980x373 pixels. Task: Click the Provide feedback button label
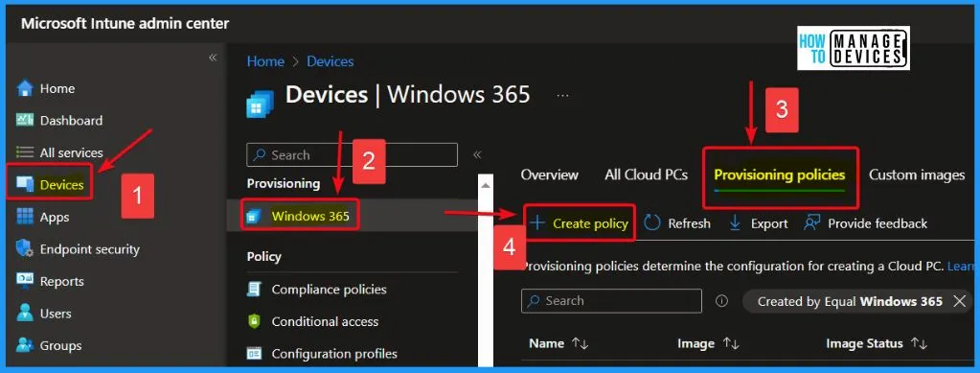[877, 223]
